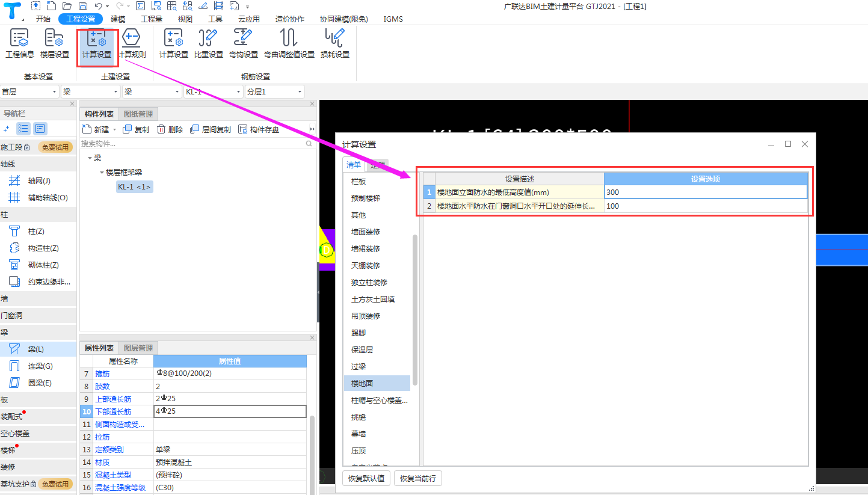The image size is (868, 495).
Task: Click the new file icon in quick toolbar
Action: pyautogui.click(x=51, y=6)
